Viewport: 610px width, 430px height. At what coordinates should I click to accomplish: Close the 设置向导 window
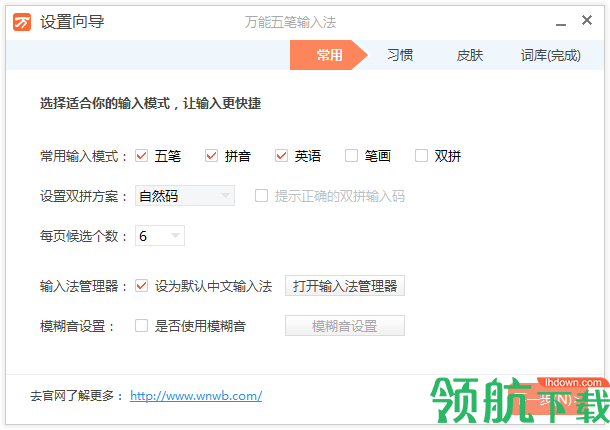point(587,20)
